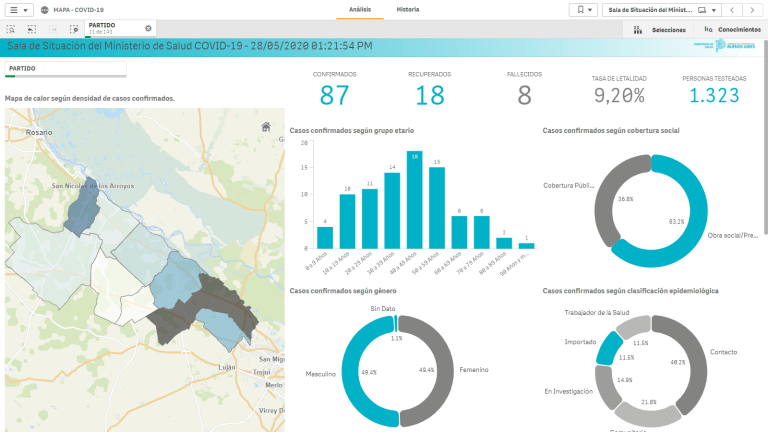Click the MAPA - COVID-19 app title
The height and width of the screenshot is (432, 768).
[x=78, y=9]
